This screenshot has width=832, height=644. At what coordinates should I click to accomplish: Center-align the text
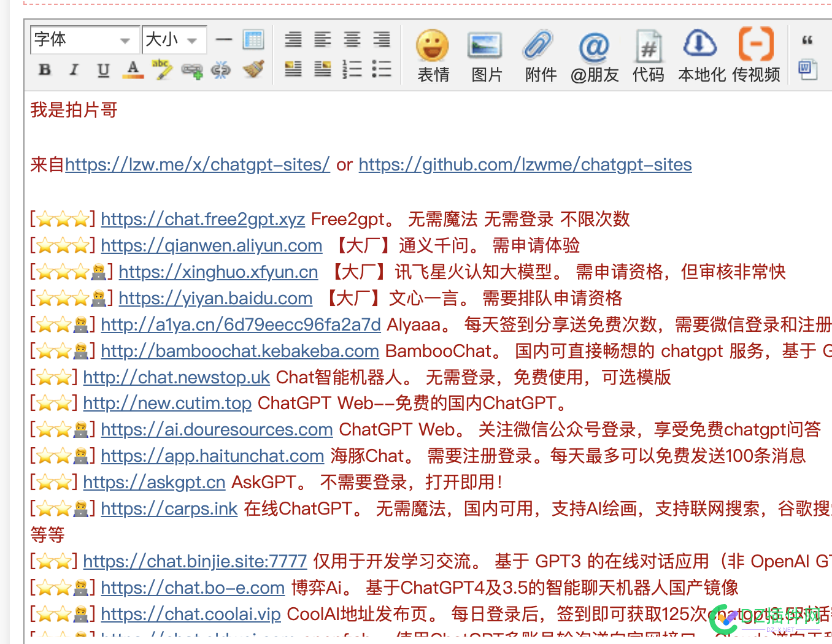point(352,40)
